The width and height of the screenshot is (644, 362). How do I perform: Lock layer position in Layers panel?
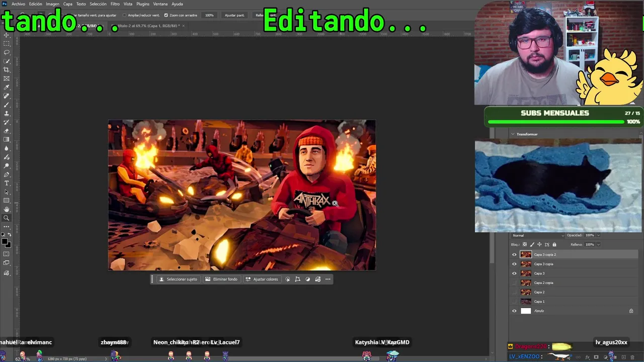539,245
